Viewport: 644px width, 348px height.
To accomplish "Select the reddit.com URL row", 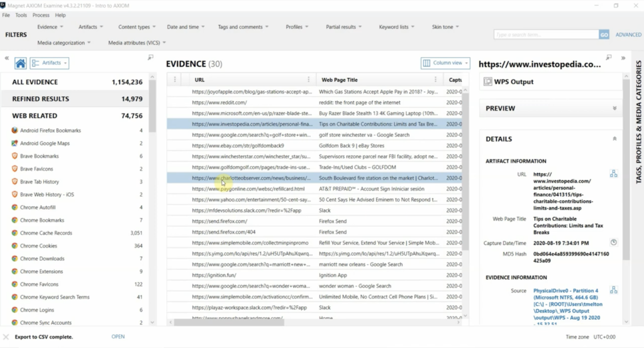I will click(x=314, y=102).
